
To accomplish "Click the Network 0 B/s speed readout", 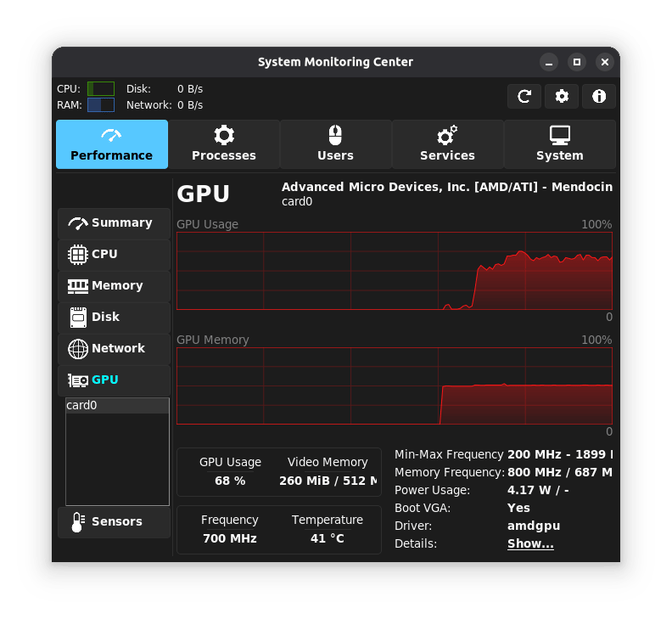I will (x=190, y=105).
